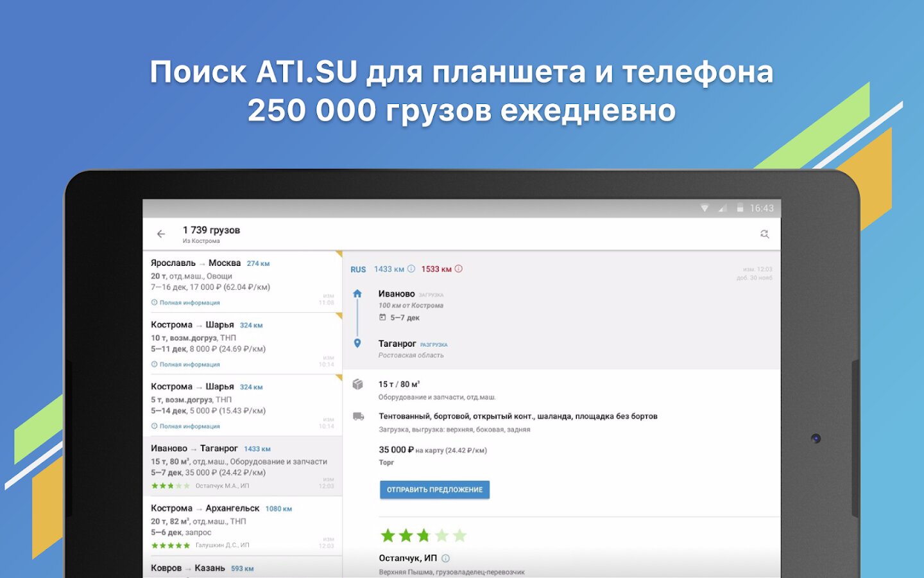This screenshot has height=578, width=924.
Task: Click the 'Торг' bargaining label
Action: [386, 462]
